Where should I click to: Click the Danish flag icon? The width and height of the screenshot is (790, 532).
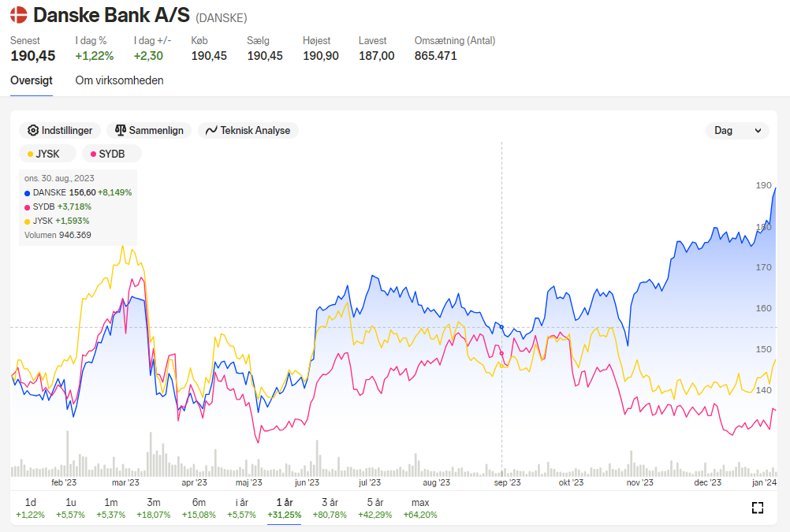click(19, 15)
